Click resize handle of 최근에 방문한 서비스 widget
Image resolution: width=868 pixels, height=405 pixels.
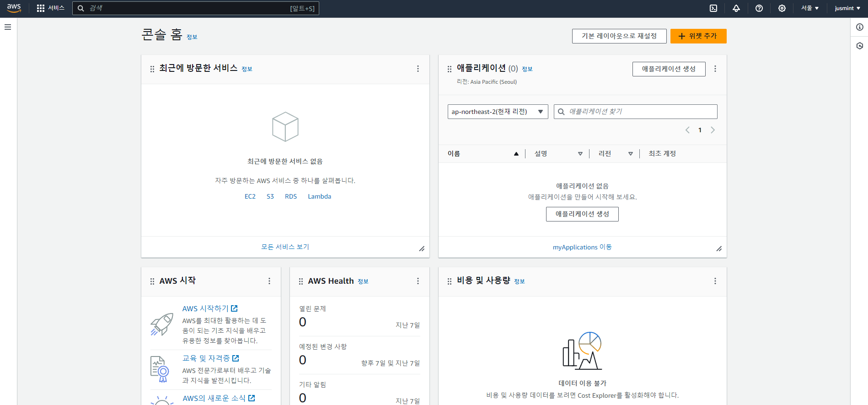coord(422,249)
